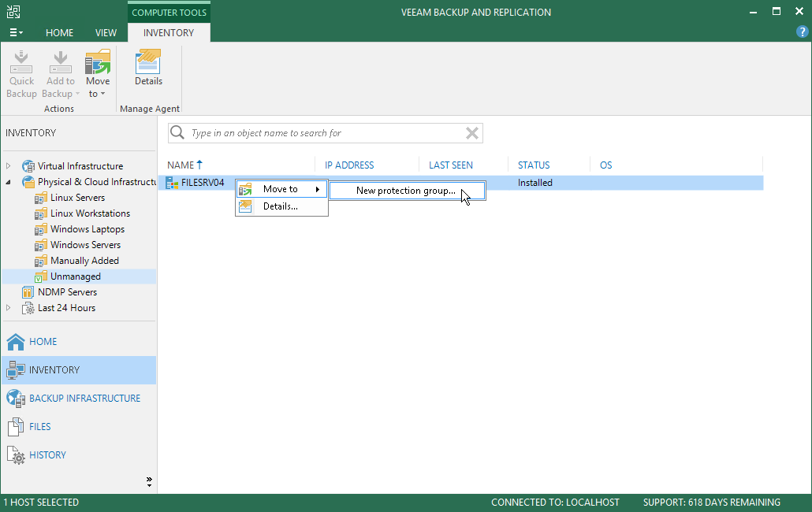The height and width of the screenshot is (512, 812).
Task: Click the magnifier search icon
Action: 177,133
